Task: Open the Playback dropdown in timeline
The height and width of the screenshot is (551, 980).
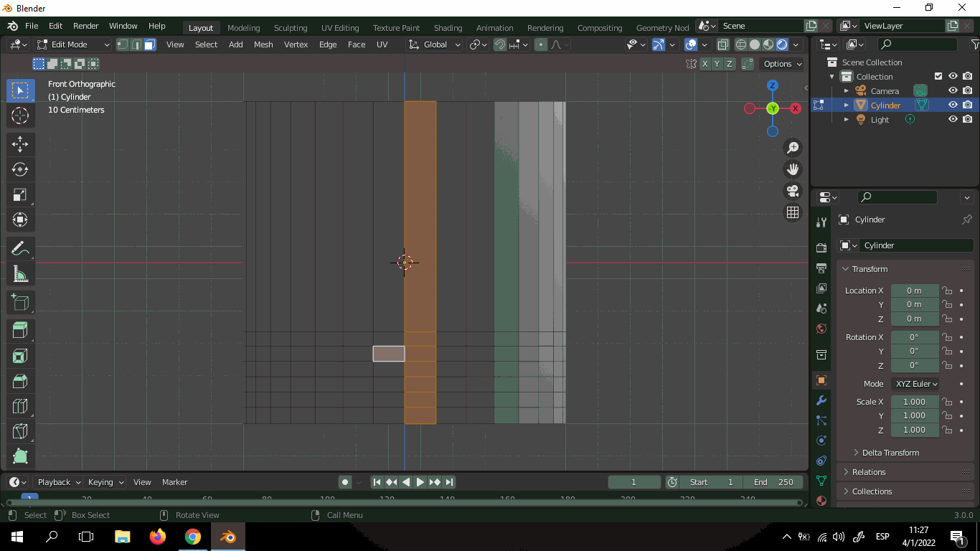Action: coord(57,482)
